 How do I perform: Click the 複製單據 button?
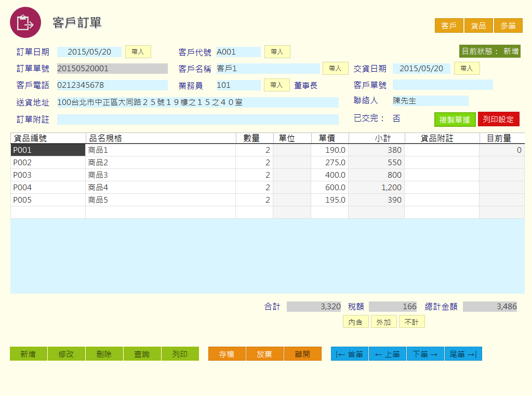point(455,119)
